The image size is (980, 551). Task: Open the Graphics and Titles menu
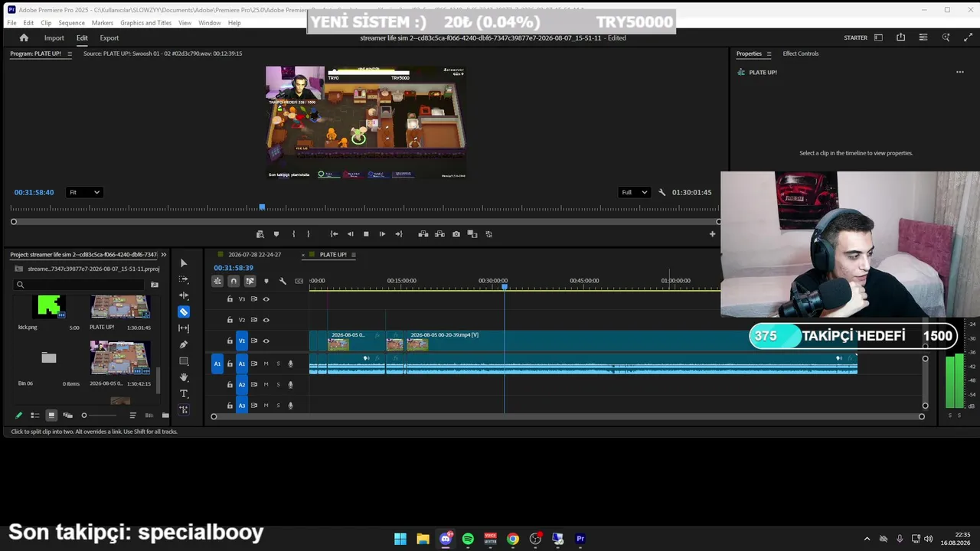(x=146, y=23)
